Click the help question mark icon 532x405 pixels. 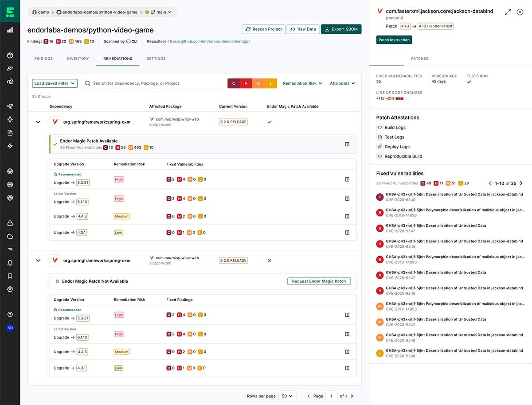(10, 315)
